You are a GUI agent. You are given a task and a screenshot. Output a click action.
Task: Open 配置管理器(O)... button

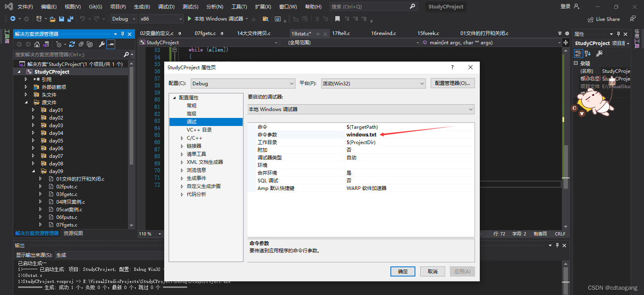click(453, 83)
